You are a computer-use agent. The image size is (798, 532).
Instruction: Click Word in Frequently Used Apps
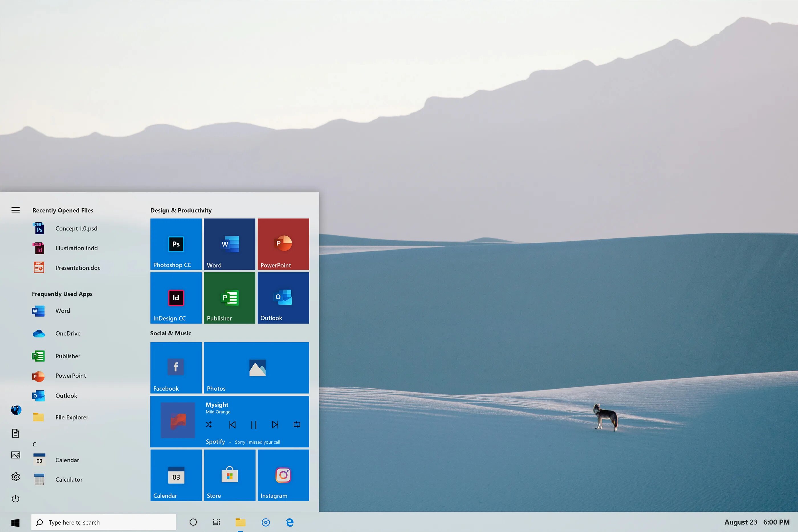[62, 310]
